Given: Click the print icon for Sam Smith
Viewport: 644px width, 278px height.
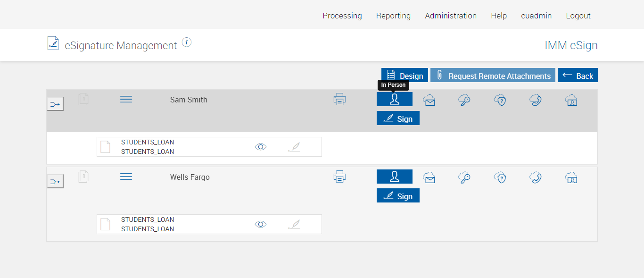Looking at the screenshot, I should (x=339, y=100).
